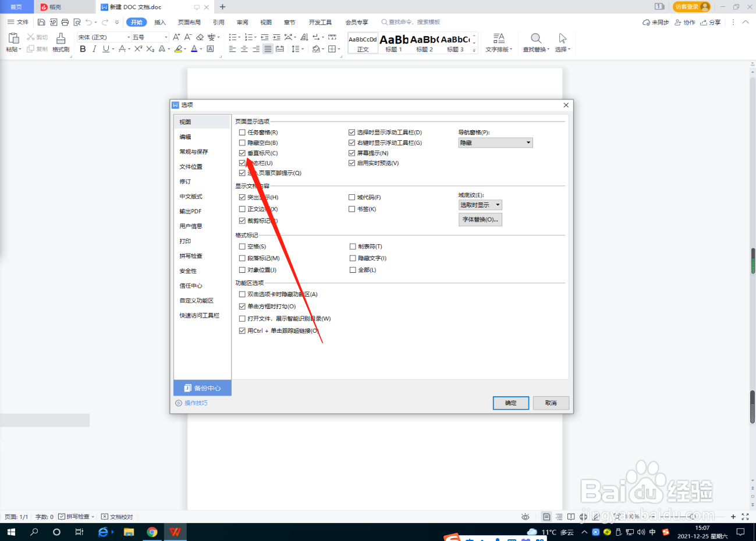Uncheck 选择时显示浮动工具栏(D) checkbox
Image resolution: width=756 pixels, height=541 pixels.
click(x=352, y=133)
